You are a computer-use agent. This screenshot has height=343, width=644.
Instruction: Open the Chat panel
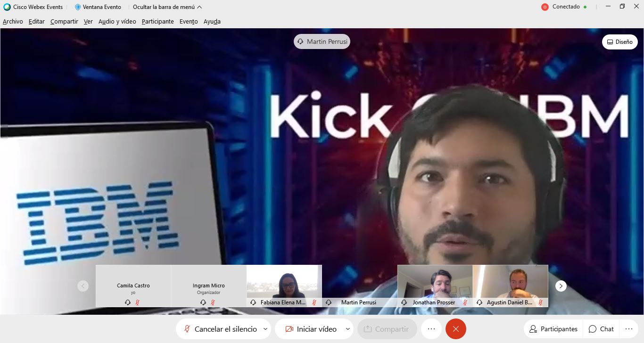pyautogui.click(x=601, y=329)
